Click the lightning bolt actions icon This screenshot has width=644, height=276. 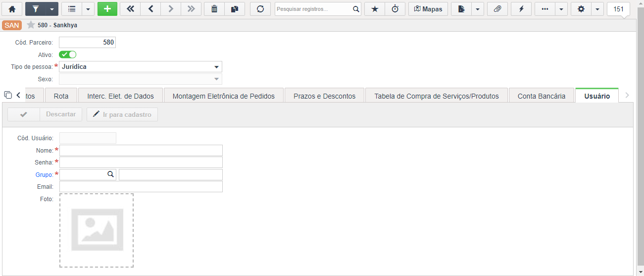[521, 9]
